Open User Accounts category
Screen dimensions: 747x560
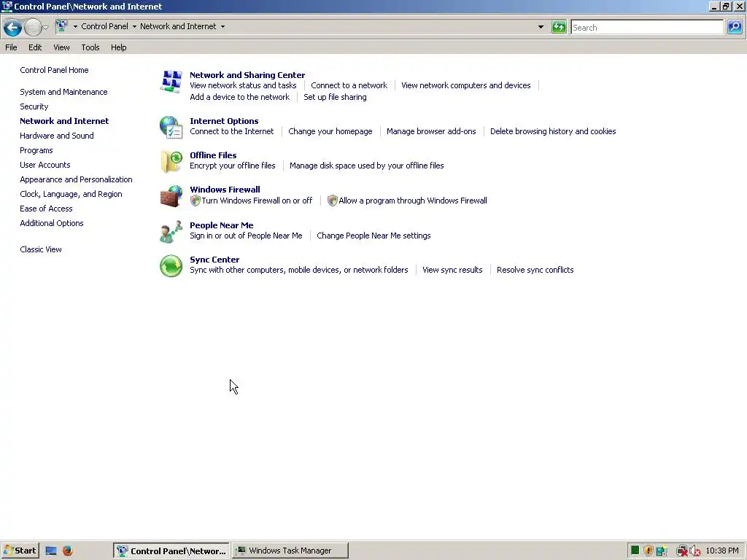(x=45, y=165)
